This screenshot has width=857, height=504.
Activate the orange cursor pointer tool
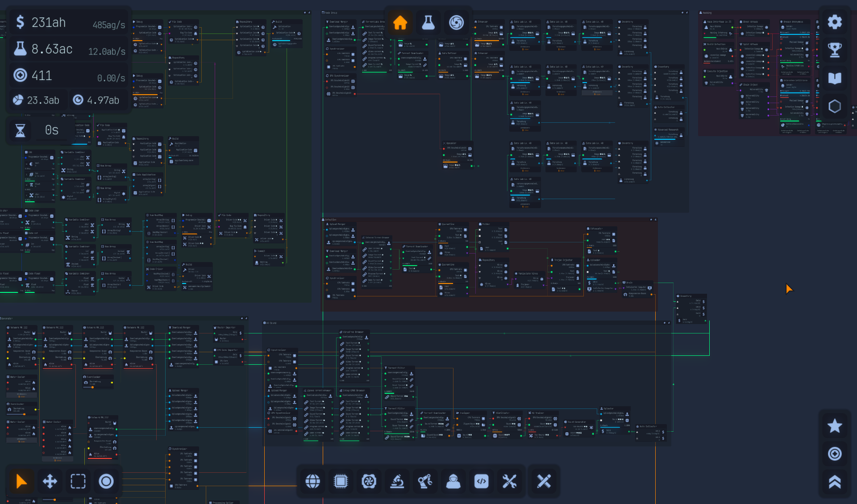click(x=21, y=481)
